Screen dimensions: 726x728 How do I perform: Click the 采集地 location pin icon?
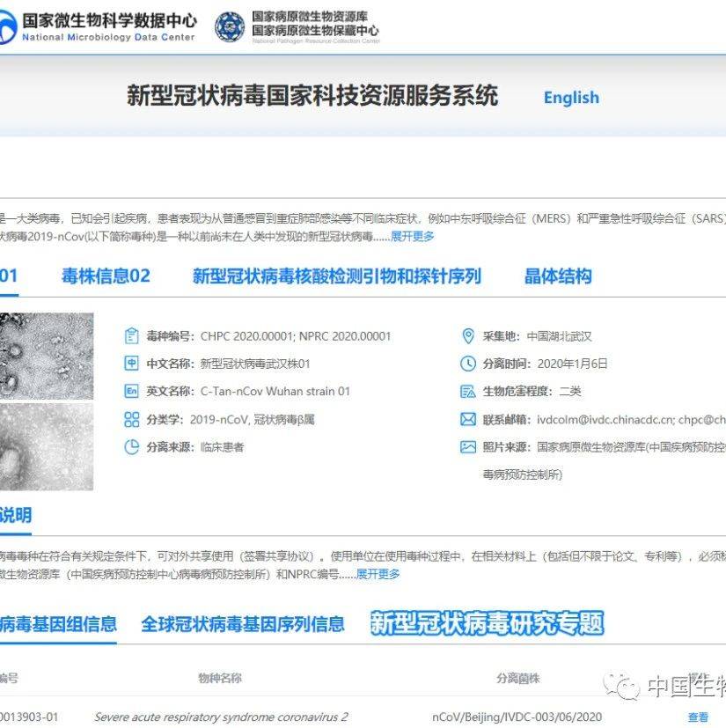[468, 335]
